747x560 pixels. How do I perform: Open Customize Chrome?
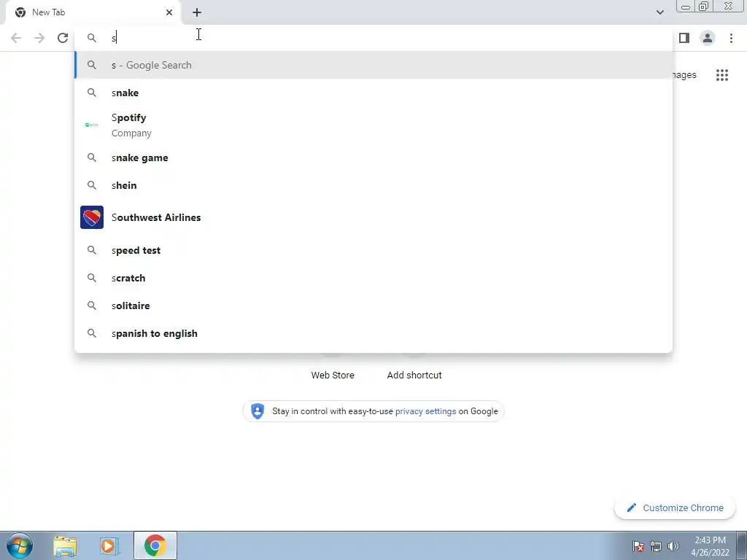pyautogui.click(x=675, y=508)
